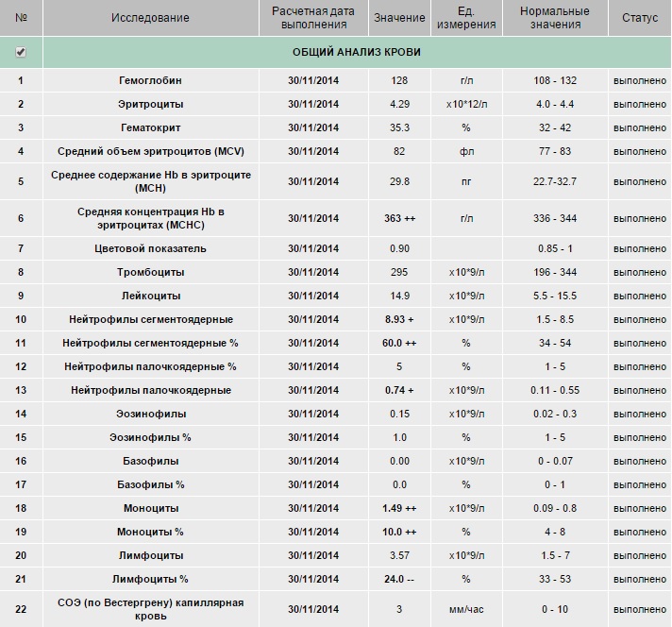This screenshot has width=672, height=627.
Task: Click the flagged MCHC value 363 ++
Action: point(400,218)
